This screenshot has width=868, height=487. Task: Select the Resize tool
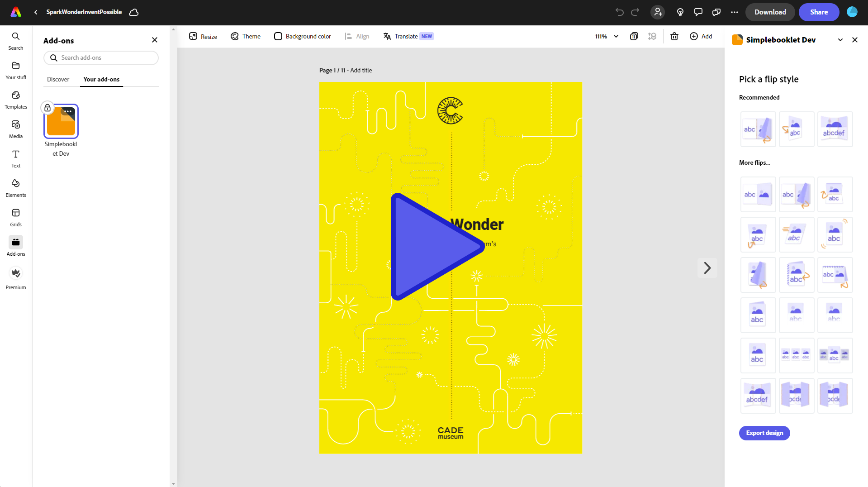pos(203,36)
